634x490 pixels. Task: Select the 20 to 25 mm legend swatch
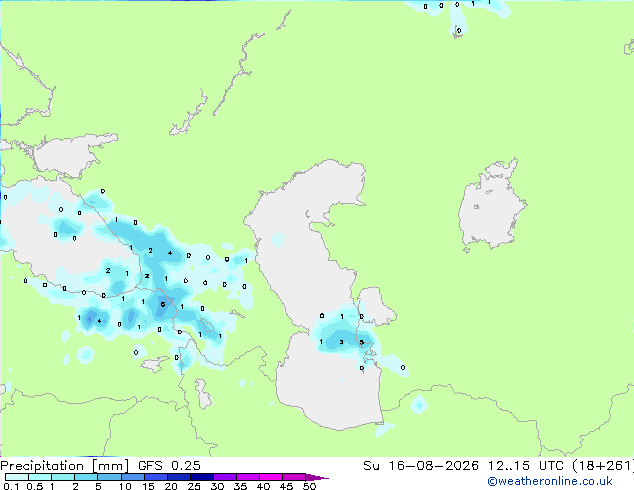[178, 477]
